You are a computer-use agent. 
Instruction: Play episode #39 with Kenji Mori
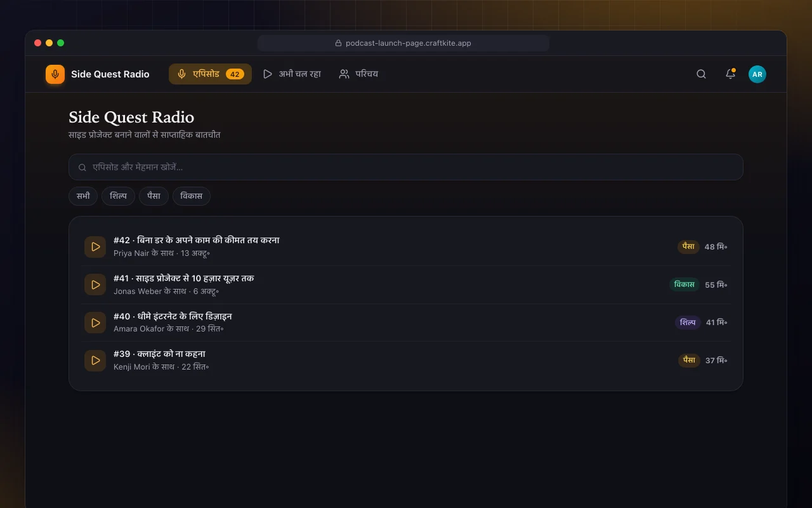[x=95, y=360]
